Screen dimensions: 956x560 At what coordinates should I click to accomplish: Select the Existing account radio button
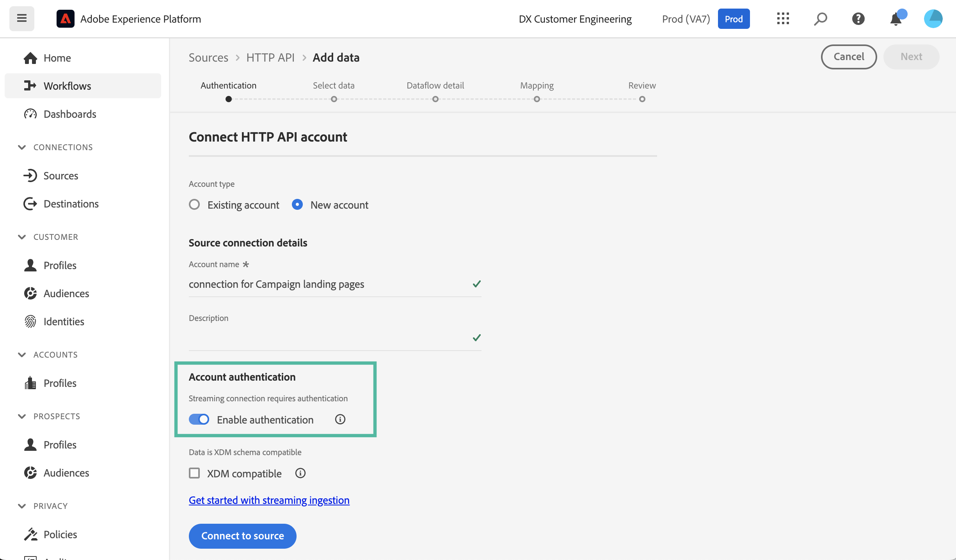coord(194,204)
